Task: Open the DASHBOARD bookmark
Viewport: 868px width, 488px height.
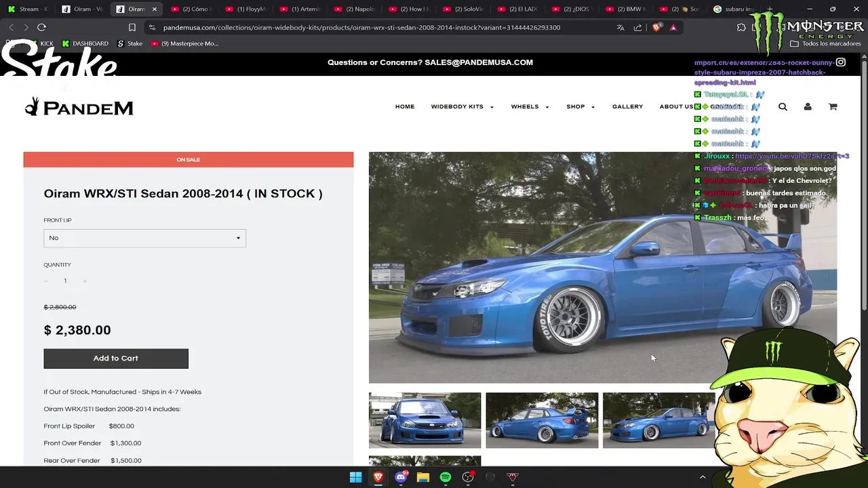Action: click(x=85, y=43)
